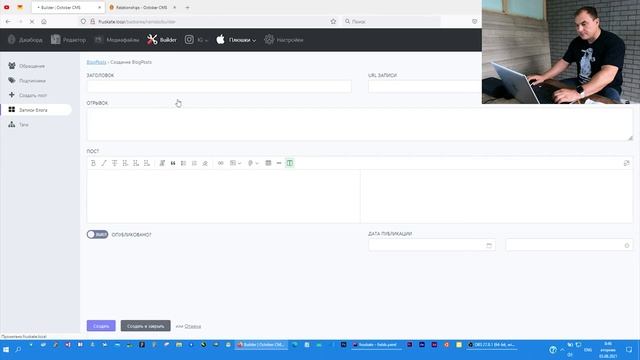Toggle bold formatting in post editor

pos(93,163)
